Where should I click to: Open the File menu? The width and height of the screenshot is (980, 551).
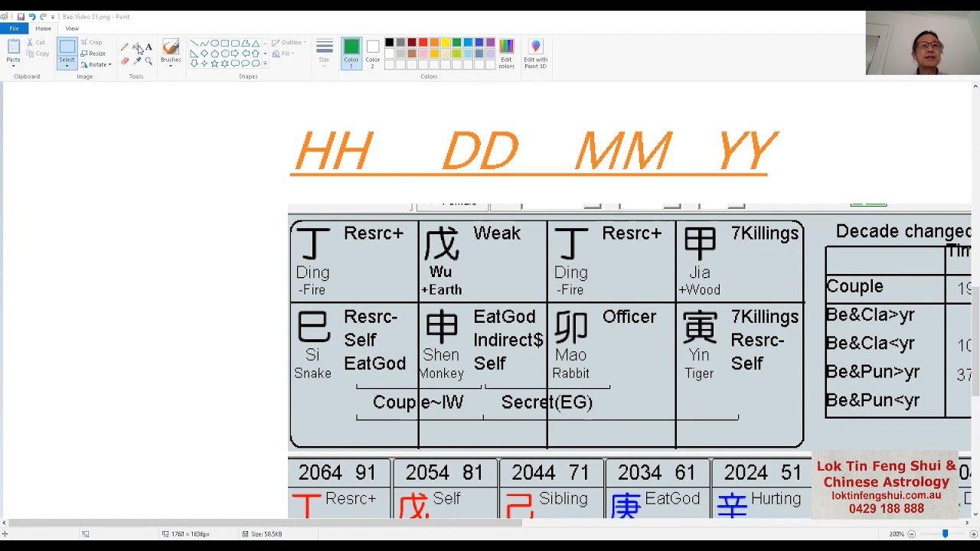(14, 28)
